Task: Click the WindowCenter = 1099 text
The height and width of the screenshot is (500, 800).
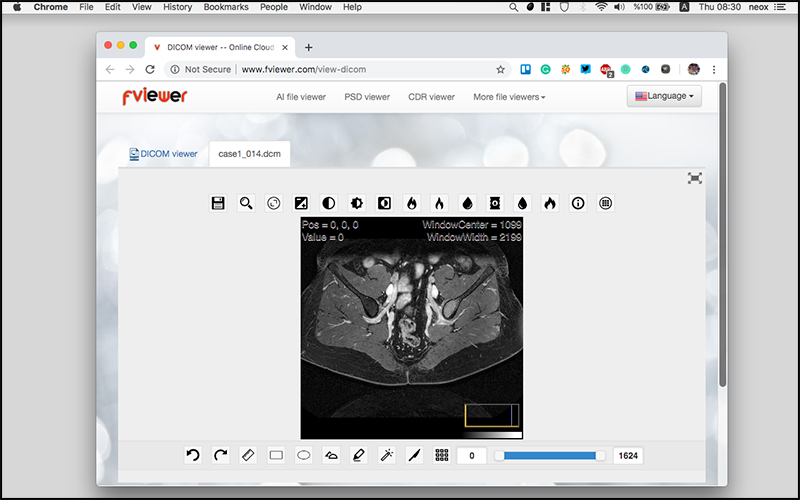Action: coord(472,224)
